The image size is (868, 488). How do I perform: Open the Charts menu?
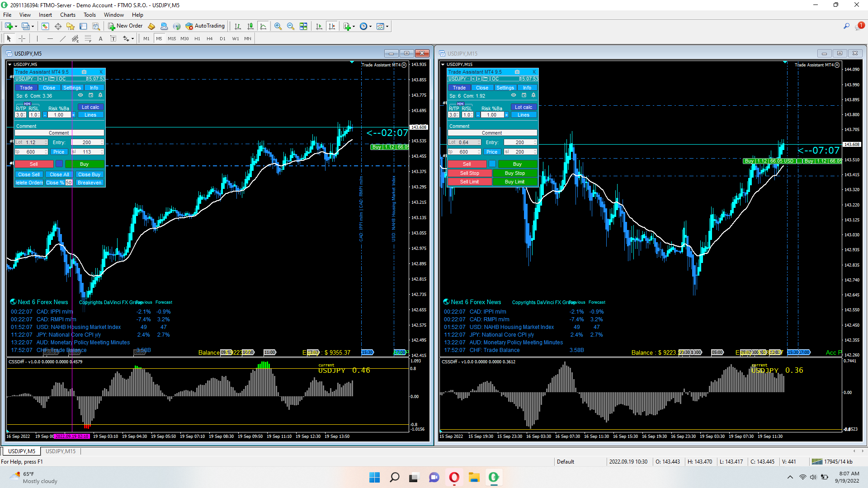pyautogui.click(x=67, y=15)
